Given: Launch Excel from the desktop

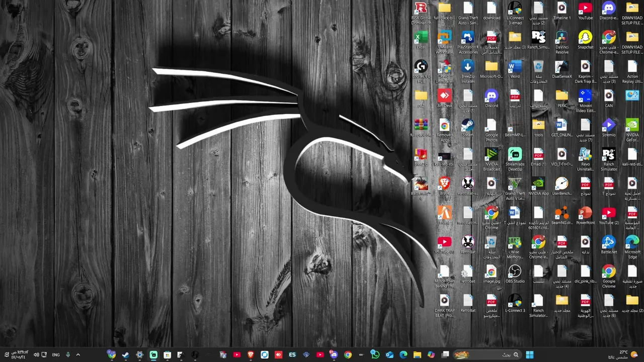Looking at the screenshot, I should 421,40.
